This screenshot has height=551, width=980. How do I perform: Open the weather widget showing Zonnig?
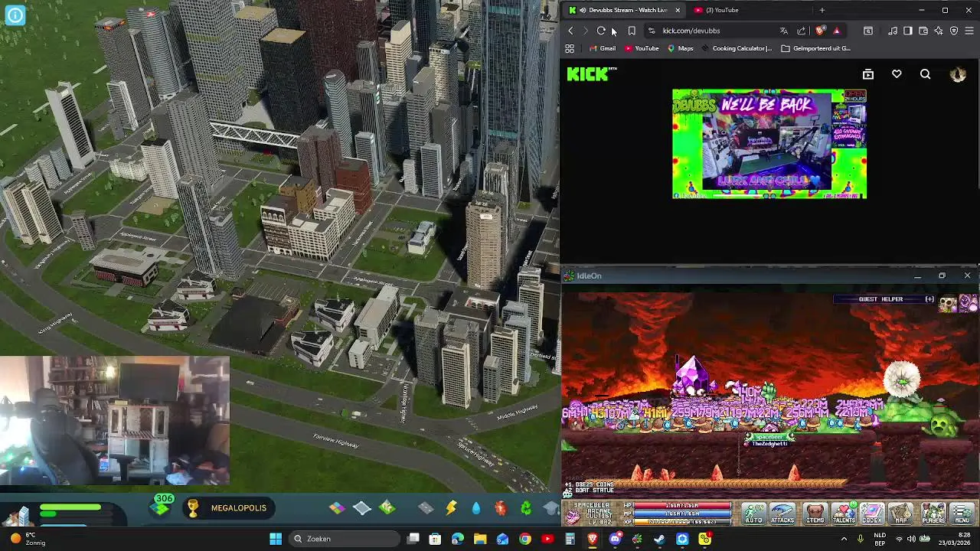click(x=28, y=539)
